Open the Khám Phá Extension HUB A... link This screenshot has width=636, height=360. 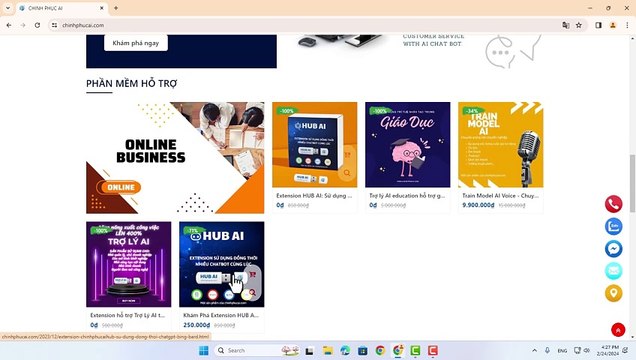221,315
